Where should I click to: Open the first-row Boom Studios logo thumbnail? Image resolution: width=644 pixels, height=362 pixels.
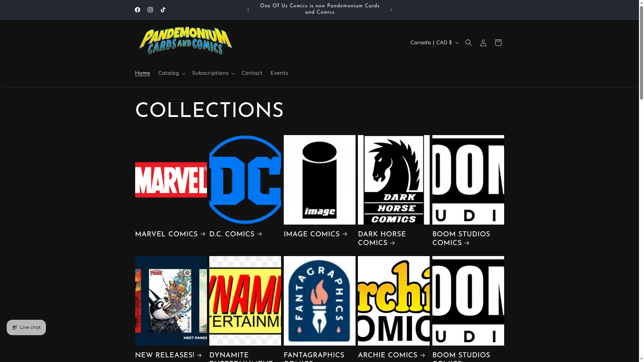tap(468, 180)
